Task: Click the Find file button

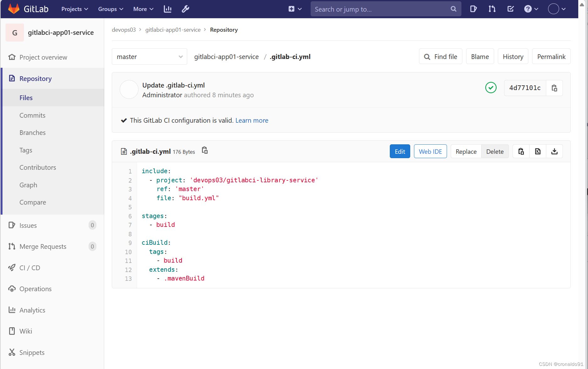Action: [x=440, y=56]
